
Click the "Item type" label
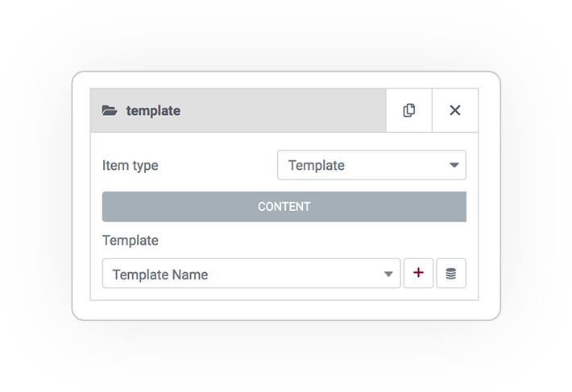131,166
